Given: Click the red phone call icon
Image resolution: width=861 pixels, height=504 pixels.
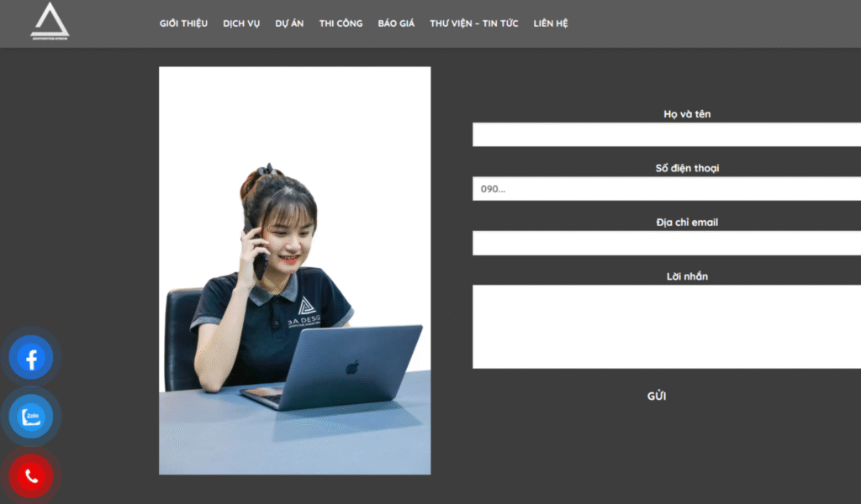Looking at the screenshot, I should (31, 476).
